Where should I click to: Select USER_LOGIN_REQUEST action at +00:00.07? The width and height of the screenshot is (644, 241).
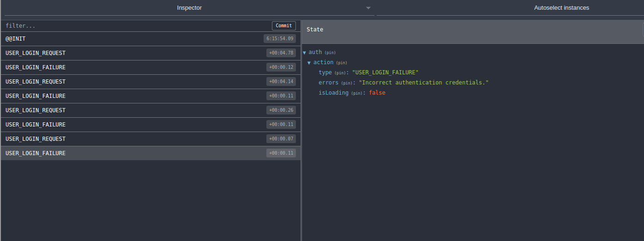[x=150, y=139]
